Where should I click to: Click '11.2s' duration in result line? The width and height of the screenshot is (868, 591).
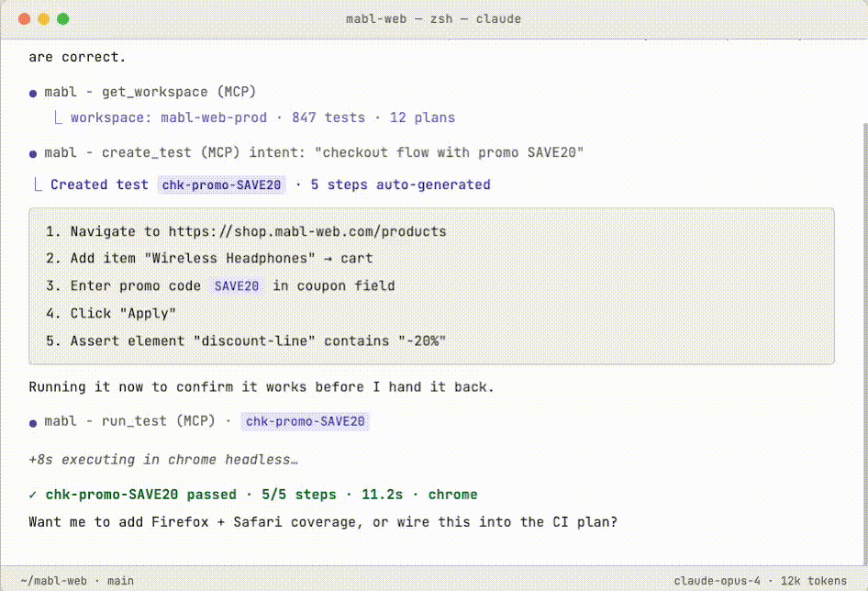click(x=383, y=495)
